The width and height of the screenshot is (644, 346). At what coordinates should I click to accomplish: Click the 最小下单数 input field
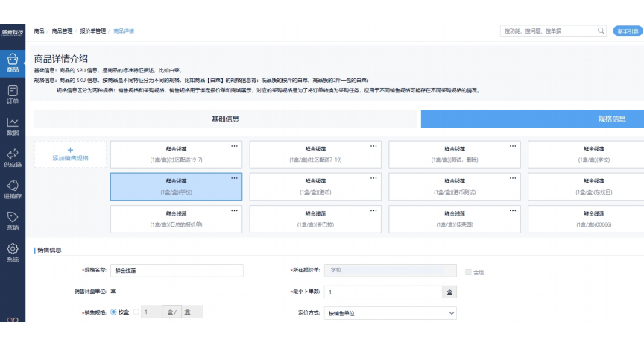pyautogui.click(x=383, y=292)
